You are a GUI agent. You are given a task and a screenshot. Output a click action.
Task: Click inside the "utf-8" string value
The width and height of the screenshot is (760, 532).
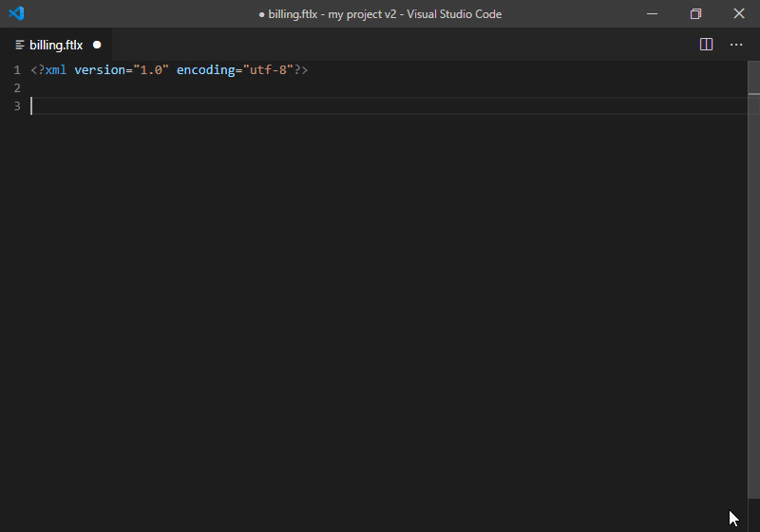click(268, 70)
